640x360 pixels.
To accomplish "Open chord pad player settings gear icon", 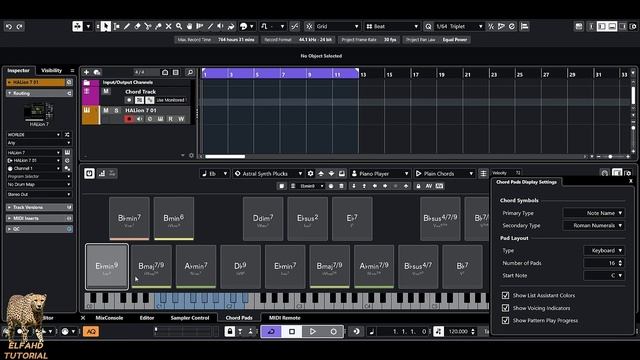I will pyautogui.click(x=310, y=173).
